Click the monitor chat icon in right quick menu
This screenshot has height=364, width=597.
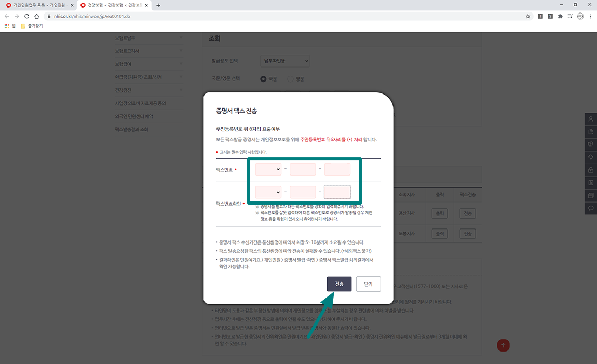591,144
